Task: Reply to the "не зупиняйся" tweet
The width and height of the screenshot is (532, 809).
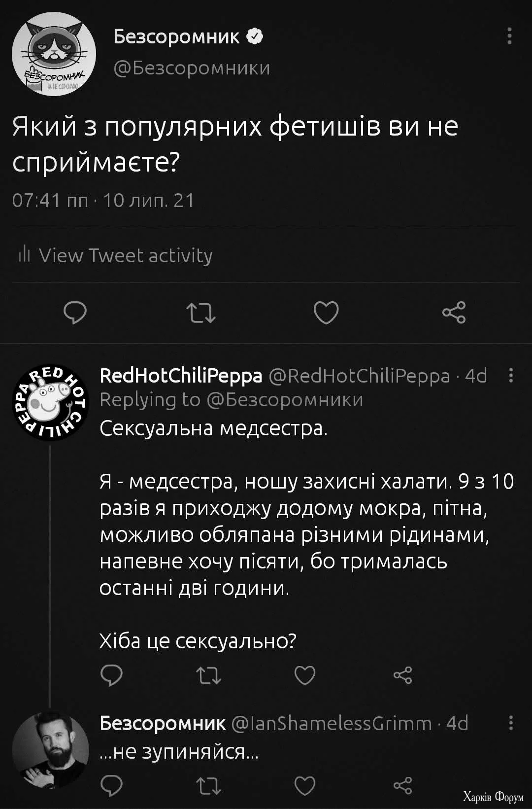Action: (x=111, y=785)
